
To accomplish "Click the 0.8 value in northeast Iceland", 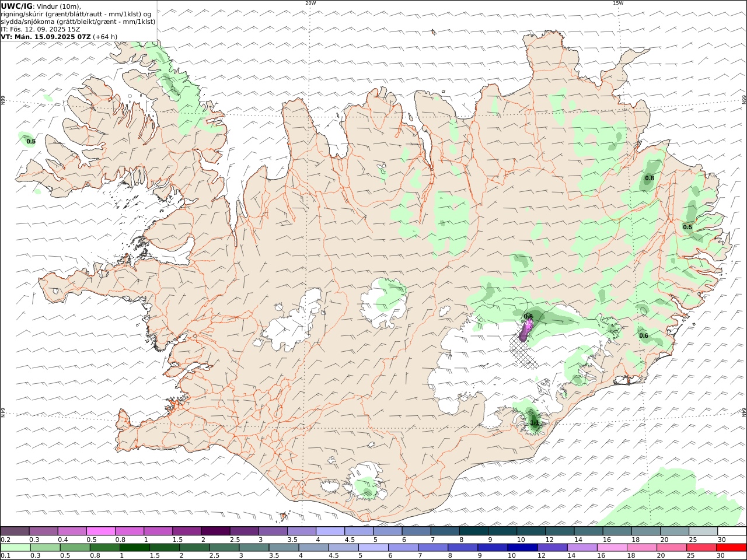I will (650, 178).
